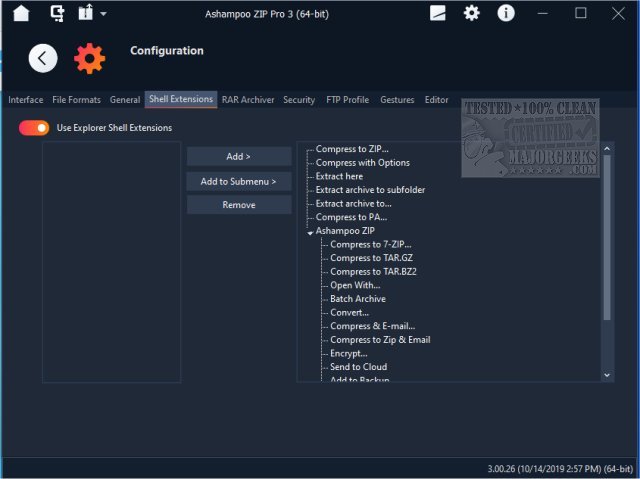Click the skin/theme icon in title bar
Viewport: 640px width, 479px height.
click(x=438, y=13)
